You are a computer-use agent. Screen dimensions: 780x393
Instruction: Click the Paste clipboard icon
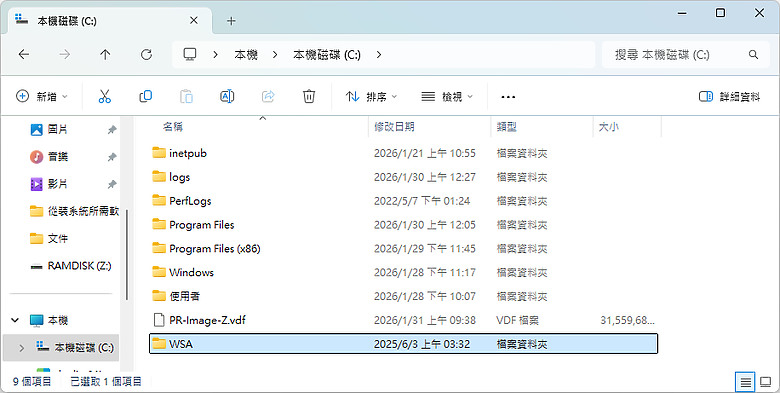187,97
